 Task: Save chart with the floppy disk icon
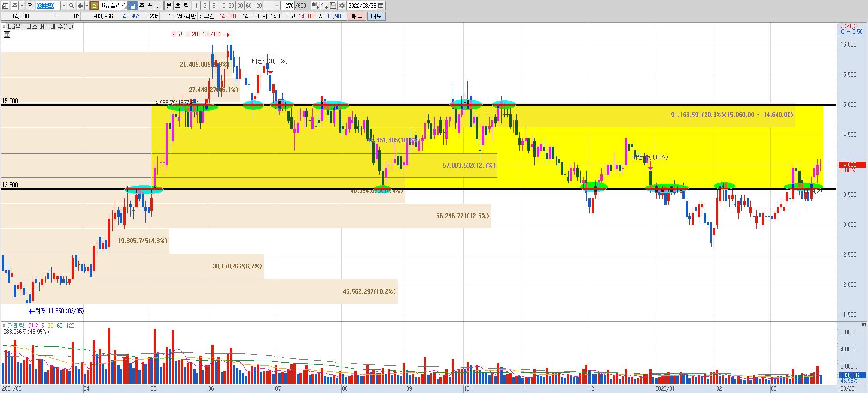click(333, 6)
